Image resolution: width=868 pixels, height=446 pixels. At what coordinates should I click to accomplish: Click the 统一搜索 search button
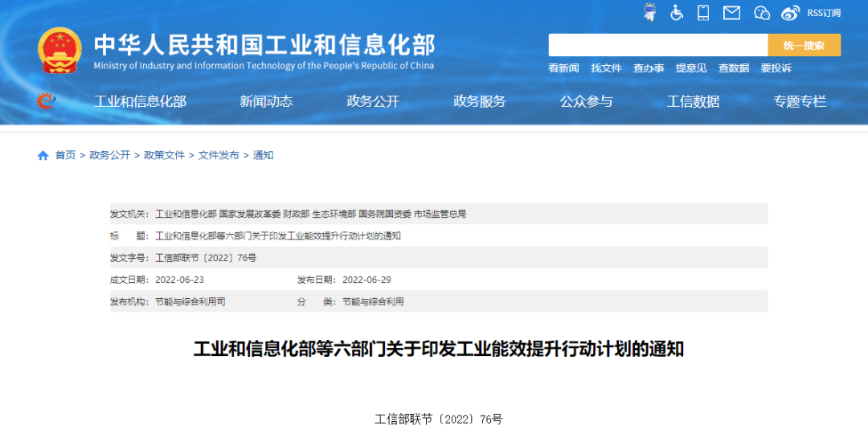(804, 45)
